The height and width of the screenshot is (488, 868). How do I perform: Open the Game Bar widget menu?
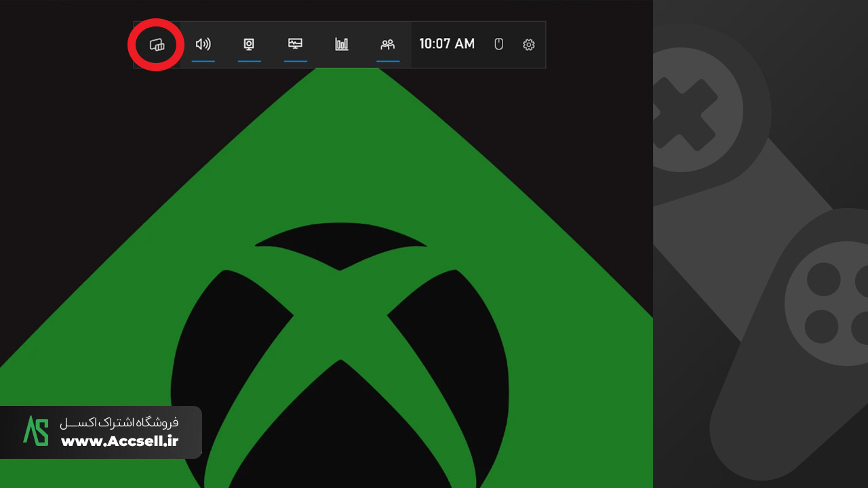pos(157,45)
